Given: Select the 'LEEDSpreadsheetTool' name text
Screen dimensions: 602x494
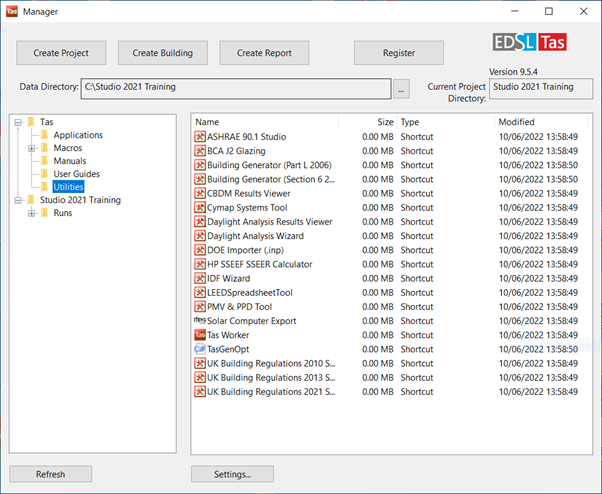Looking at the screenshot, I should click(250, 293).
